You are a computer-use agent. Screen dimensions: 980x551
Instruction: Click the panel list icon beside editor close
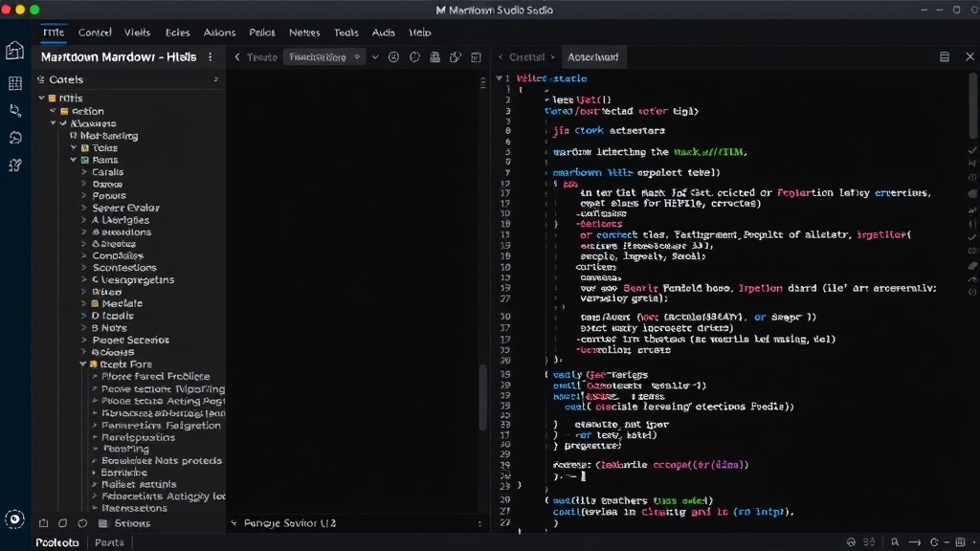(945, 56)
